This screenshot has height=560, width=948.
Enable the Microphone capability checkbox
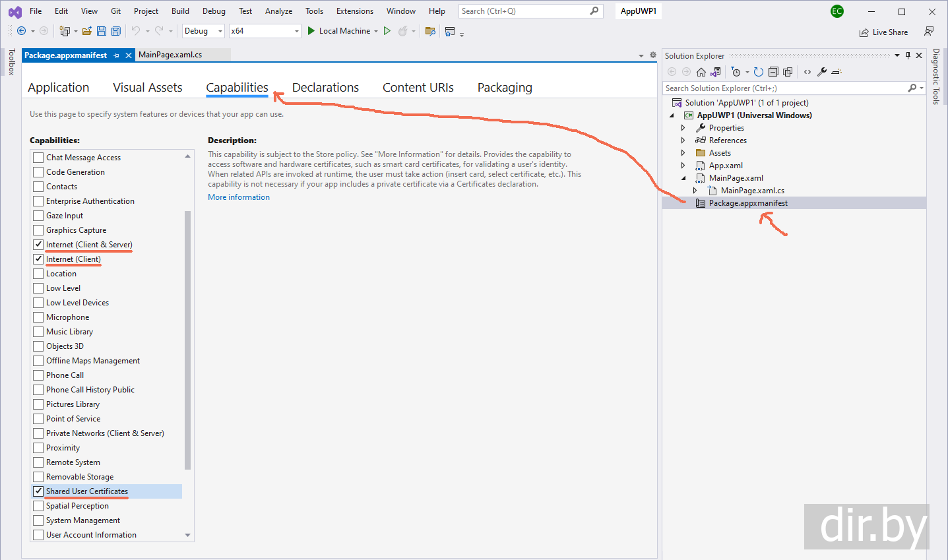tap(39, 317)
